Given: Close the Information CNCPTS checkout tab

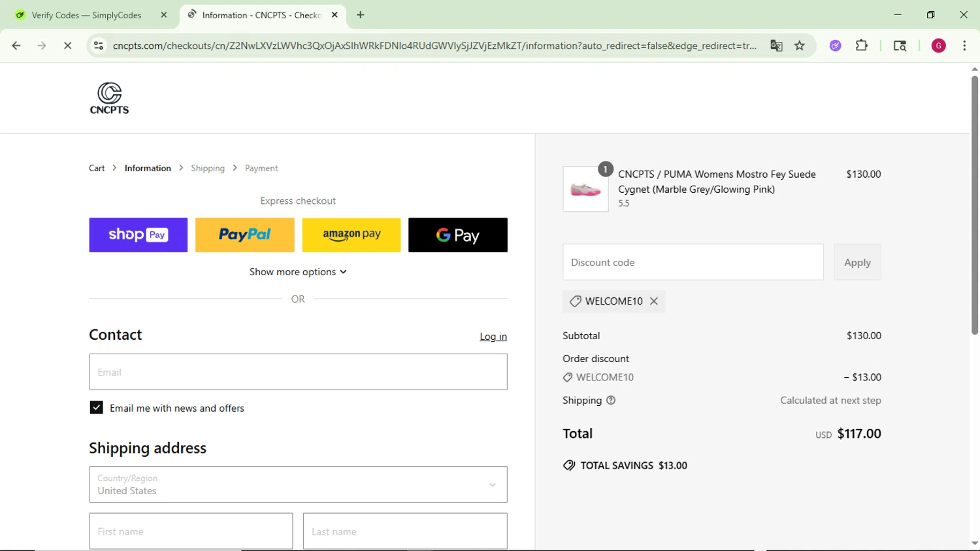Looking at the screenshot, I should point(335,15).
